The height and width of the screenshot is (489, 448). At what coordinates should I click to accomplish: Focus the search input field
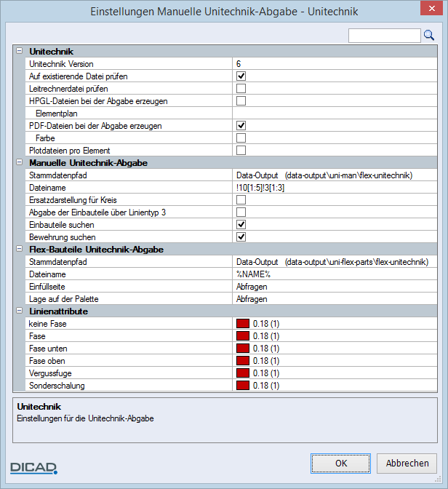[385, 36]
